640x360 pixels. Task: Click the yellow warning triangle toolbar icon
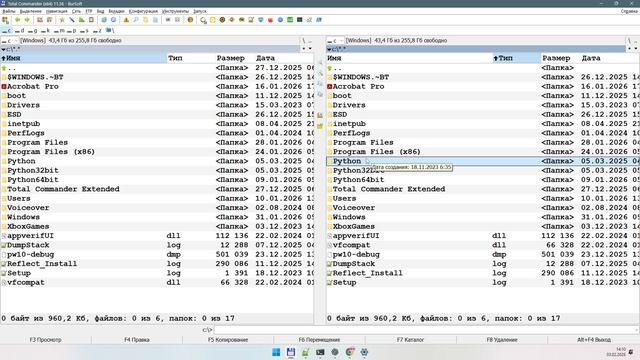click(126, 20)
